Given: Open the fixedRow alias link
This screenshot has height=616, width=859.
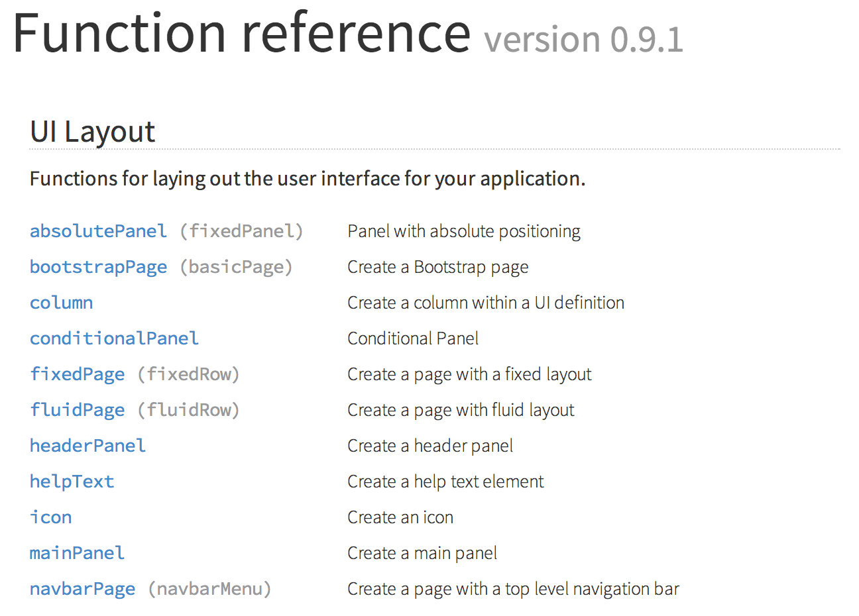Looking at the screenshot, I should [188, 374].
